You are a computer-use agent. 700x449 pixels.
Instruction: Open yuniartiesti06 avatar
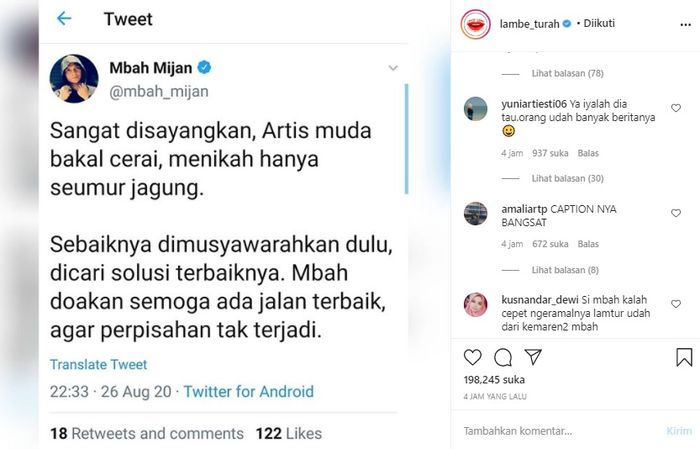476,109
